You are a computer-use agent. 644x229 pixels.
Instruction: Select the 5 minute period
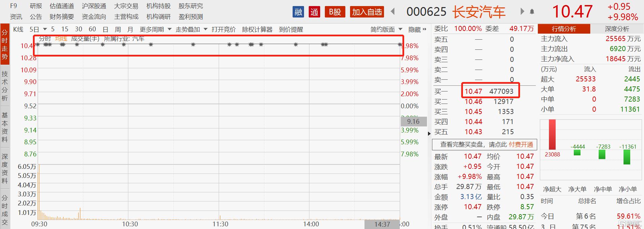[53, 29]
